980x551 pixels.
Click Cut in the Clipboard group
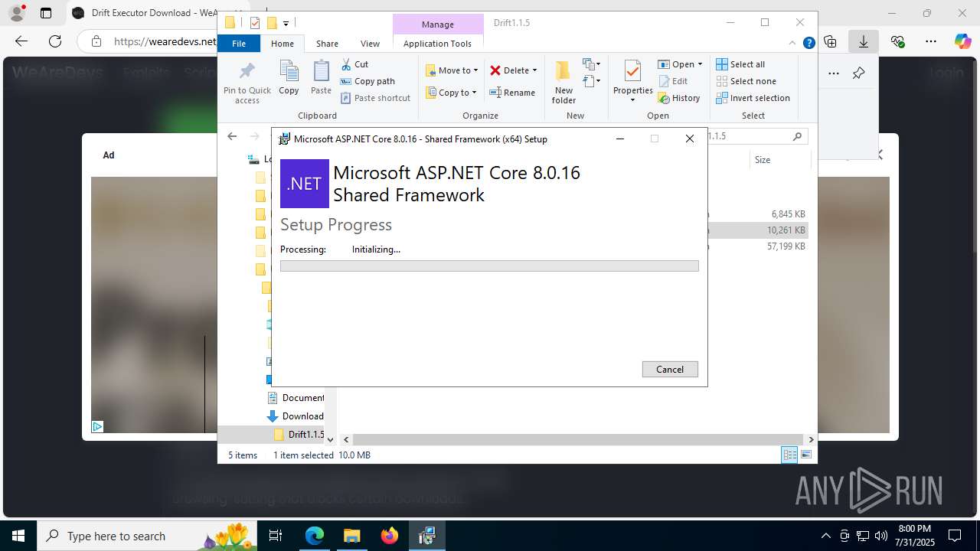354,64
